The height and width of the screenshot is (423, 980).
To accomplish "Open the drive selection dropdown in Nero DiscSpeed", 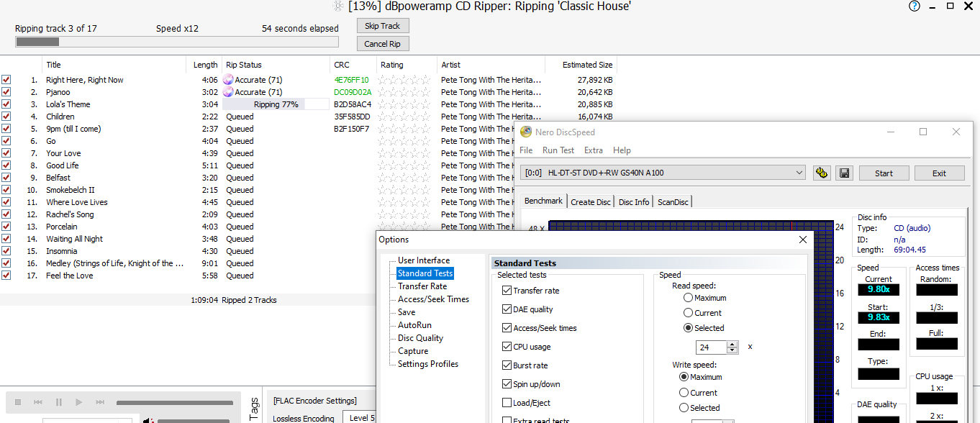I will click(x=799, y=173).
